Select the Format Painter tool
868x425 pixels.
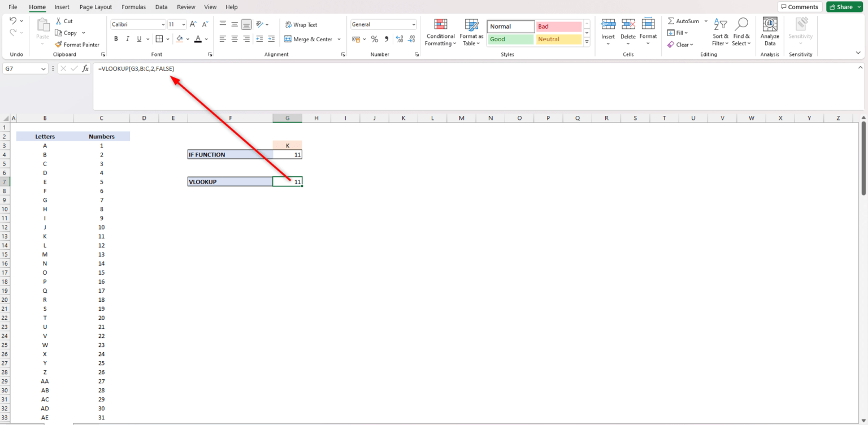pyautogui.click(x=77, y=44)
